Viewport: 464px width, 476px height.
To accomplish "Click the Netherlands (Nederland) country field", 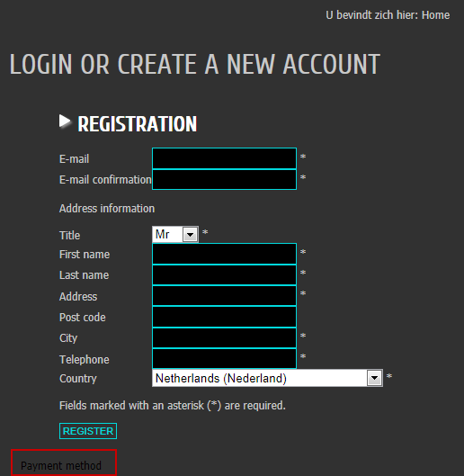I will pos(267,378).
